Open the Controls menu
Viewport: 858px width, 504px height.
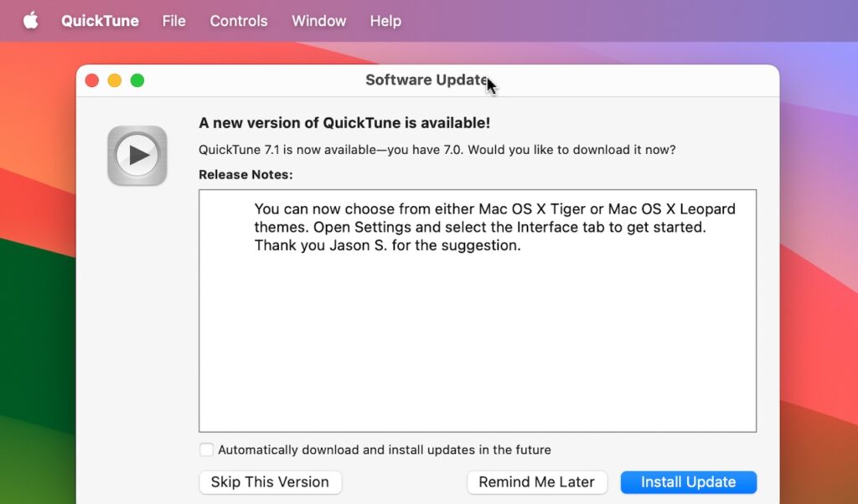click(x=238, y=20)
